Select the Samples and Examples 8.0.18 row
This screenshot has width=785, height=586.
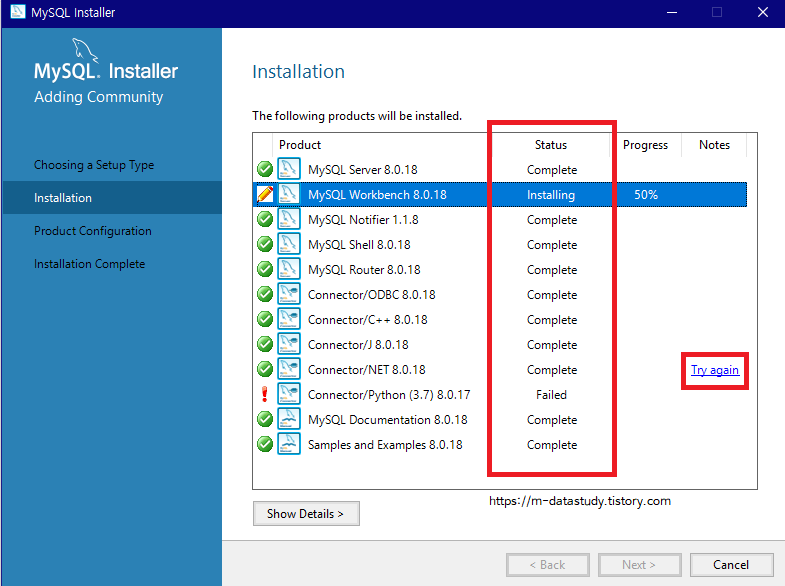pyautogui.click(x=500, y=445)
